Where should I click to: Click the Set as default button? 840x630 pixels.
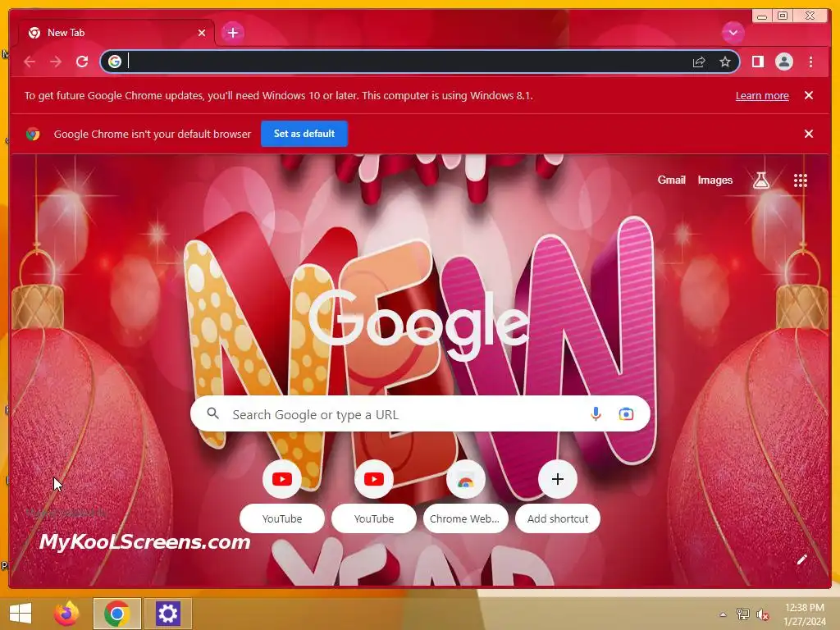click(304, 134)
